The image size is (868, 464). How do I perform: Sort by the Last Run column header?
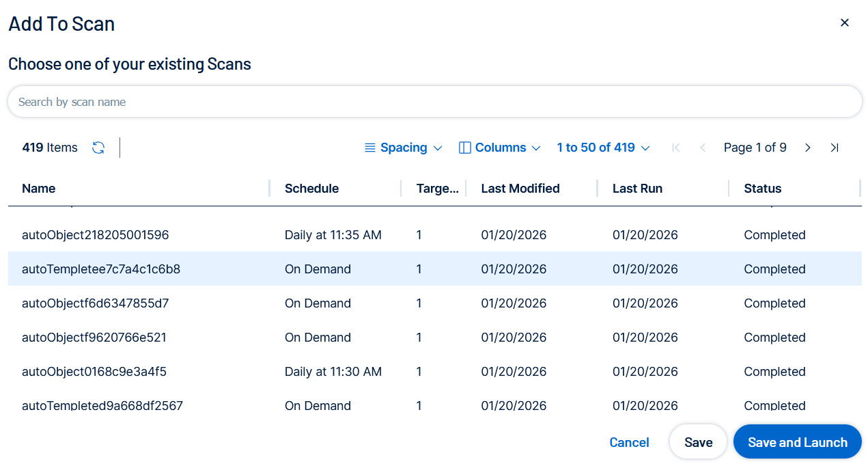[x=637, y=189]
